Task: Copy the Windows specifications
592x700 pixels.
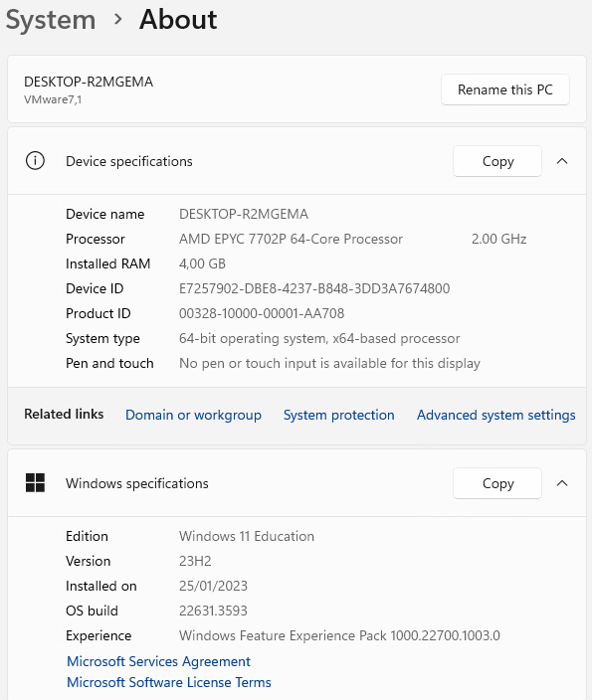Action: click(497, 483)
